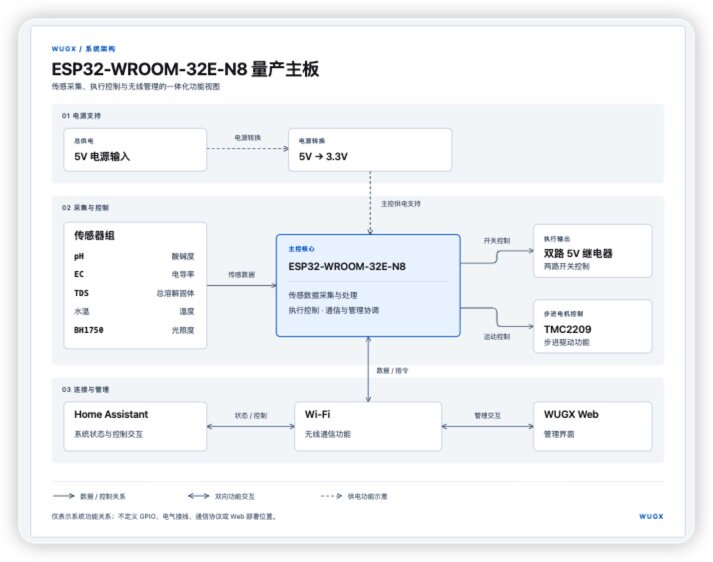Select "ESP32-WROOM-32E-N8" inside the core box
This screenshot has height=562, width=713.
[347, 266]
